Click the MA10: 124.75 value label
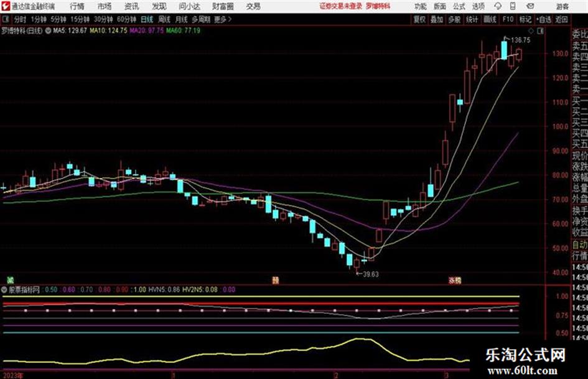 108,30
